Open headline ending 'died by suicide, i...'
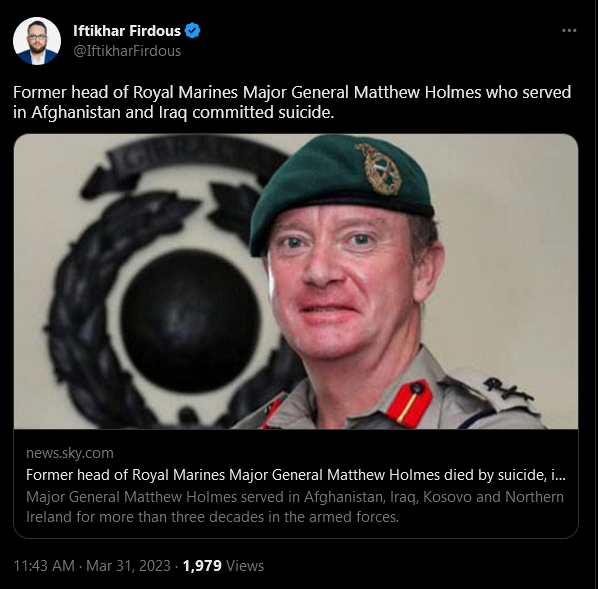 tap(296, 475)
